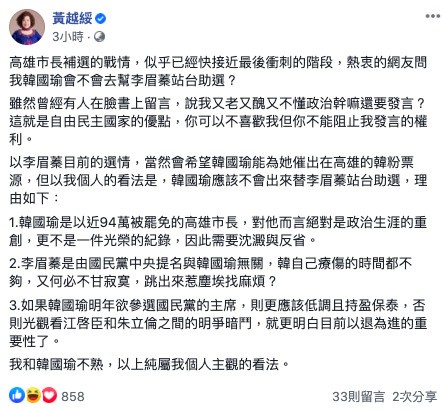This screenshot has width=444, height=410.
Task: Open the 33則留言 comments
Action: click(x=358, y=396)
